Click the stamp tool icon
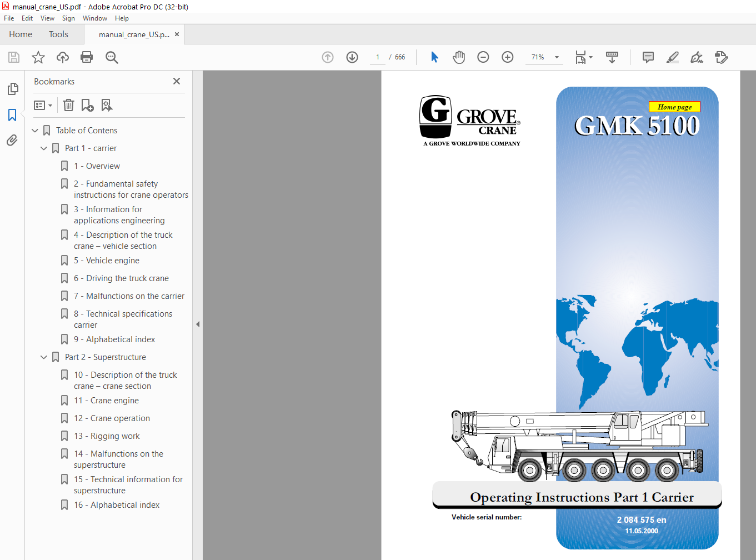Image resolution: width=756 pixels, height=560 pixels. click(x=721, y=57)
